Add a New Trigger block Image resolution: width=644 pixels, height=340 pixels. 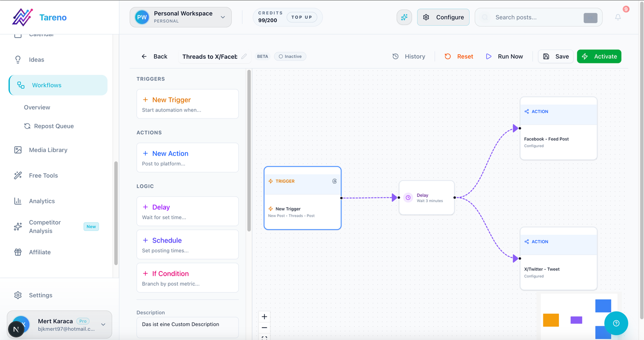coord(188,104)
